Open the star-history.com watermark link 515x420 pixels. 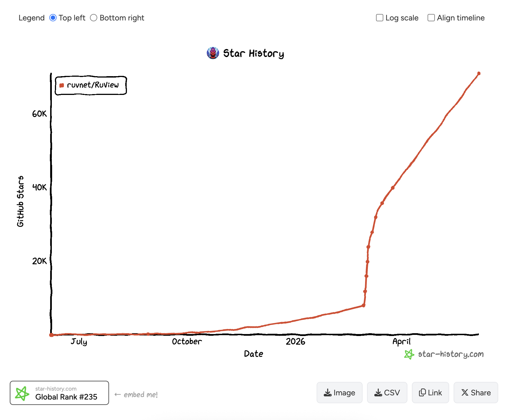point(451,354)
